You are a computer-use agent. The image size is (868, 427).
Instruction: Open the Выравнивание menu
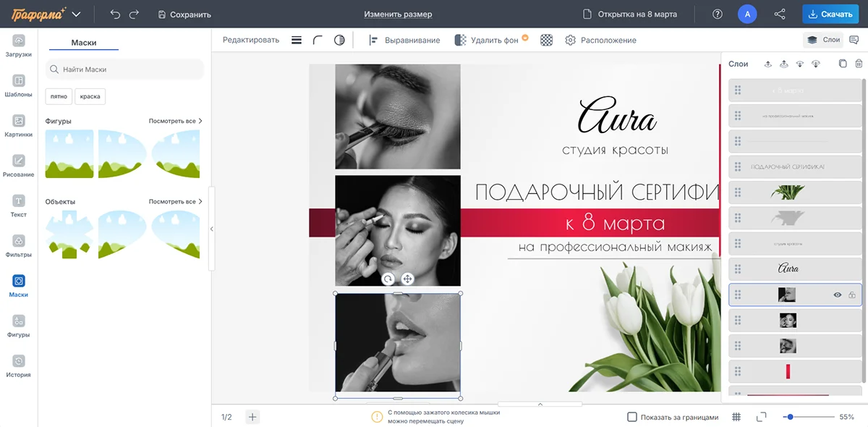pos(404,41)
